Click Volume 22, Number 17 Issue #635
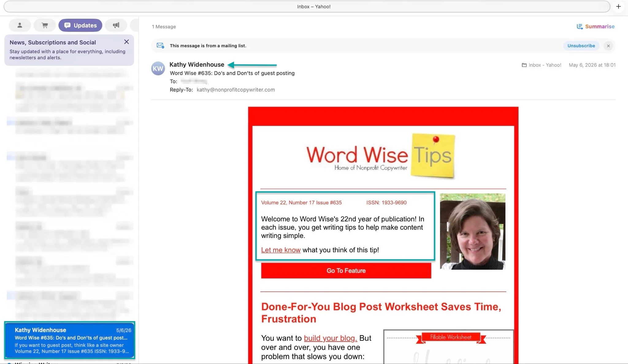Viewport: 628px width, 364px height. [301, 203]
